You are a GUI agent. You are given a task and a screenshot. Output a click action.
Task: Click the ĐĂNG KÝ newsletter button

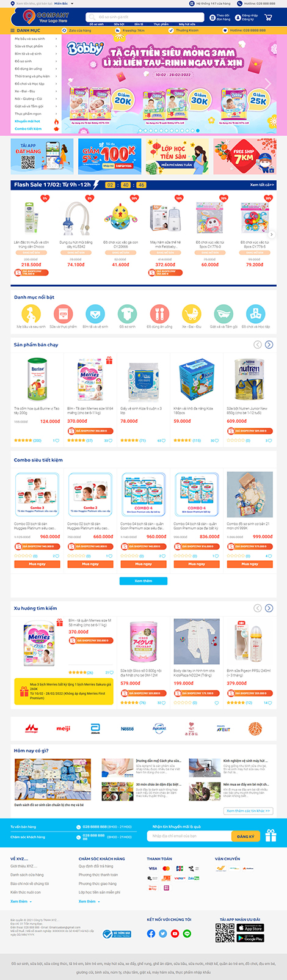(x=246, y=836)
